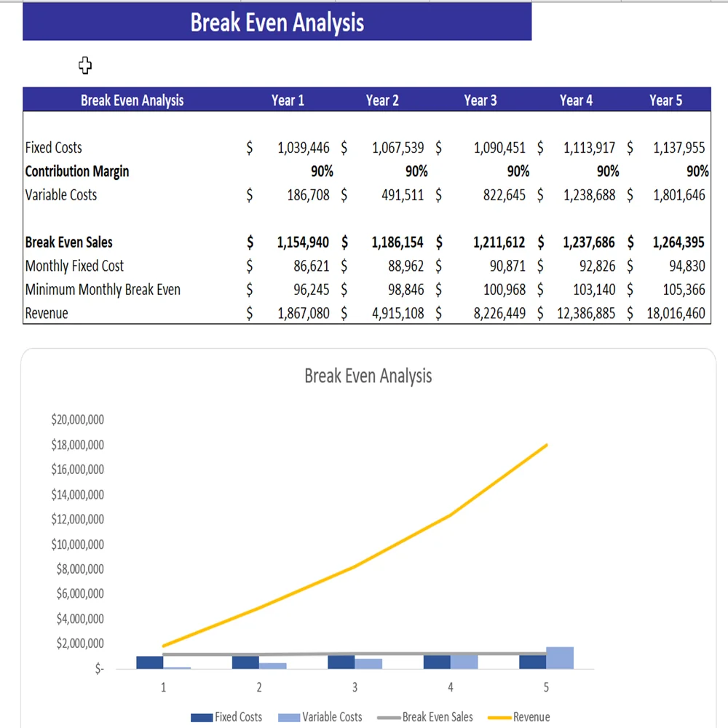Select the large blue title banner at top

point(277,23)
